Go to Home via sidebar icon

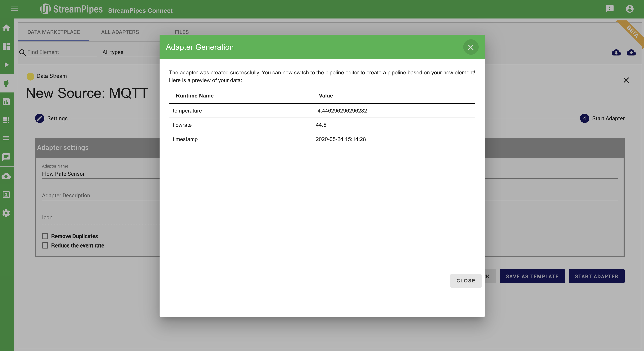(x=6, y=28)
